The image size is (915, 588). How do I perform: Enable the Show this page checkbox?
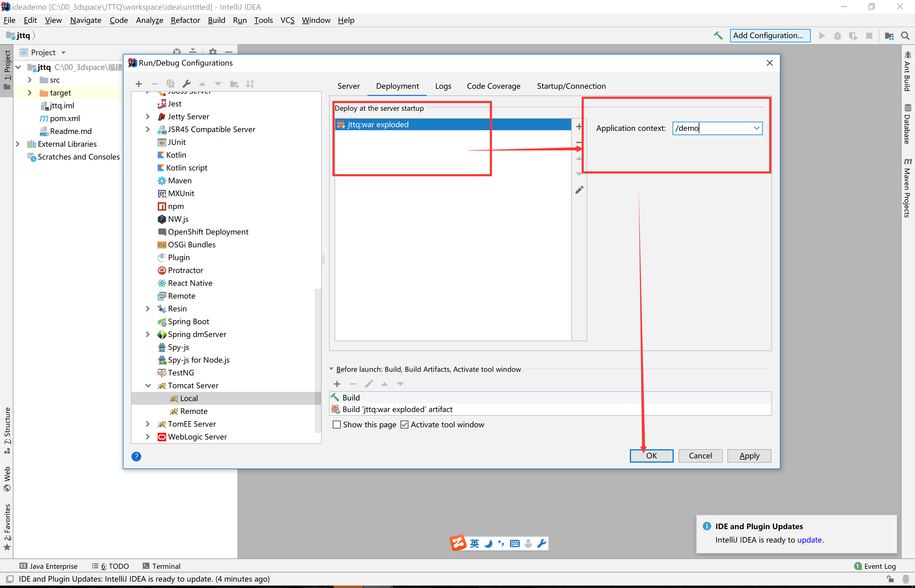(x=337, y=425)
